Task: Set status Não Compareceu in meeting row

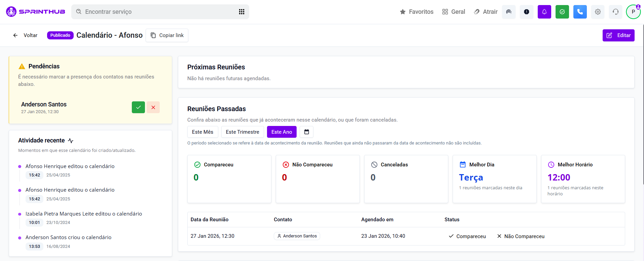Action: pyautogui.click(x=521, y=236)
